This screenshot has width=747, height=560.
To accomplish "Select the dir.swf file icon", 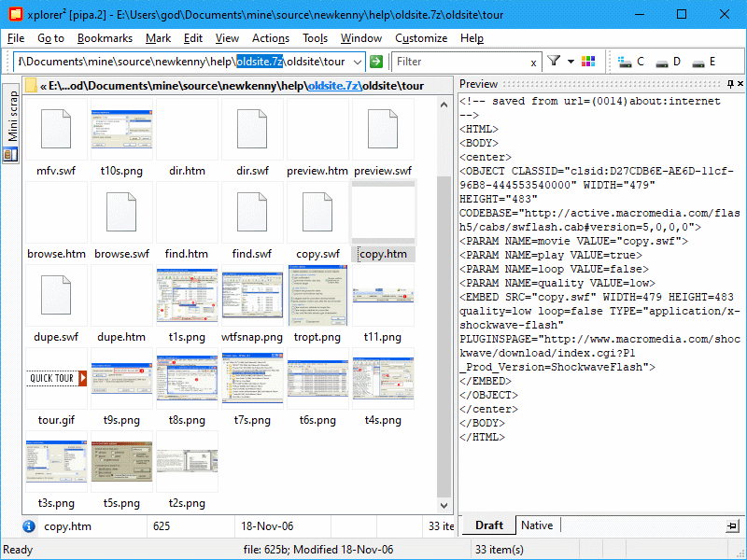I will pyautogui.click(x=252, y=129).
